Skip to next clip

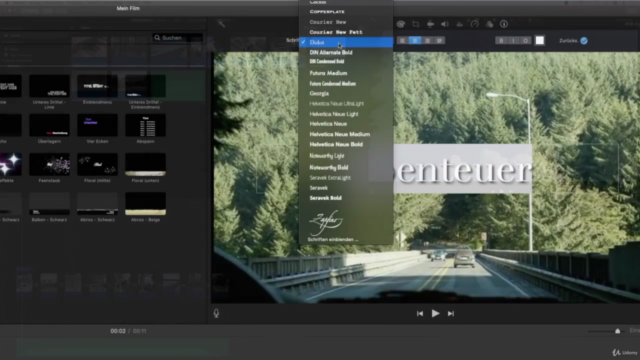pyautogui.click(x=451, y=313)
